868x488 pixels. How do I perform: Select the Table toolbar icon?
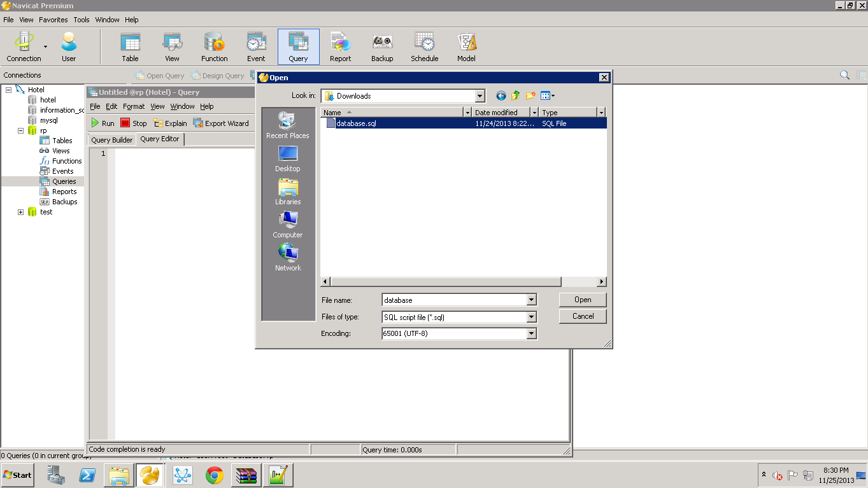(x=130, y=46)
